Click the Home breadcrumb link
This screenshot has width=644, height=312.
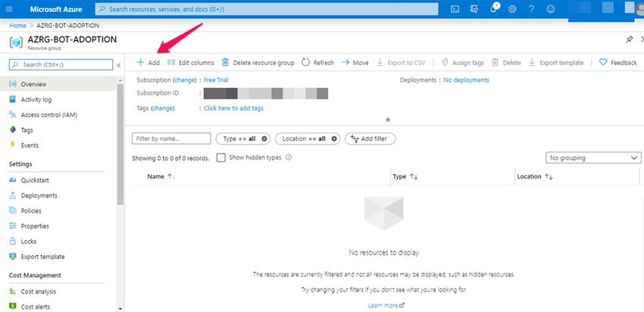(x=17, y=26)
